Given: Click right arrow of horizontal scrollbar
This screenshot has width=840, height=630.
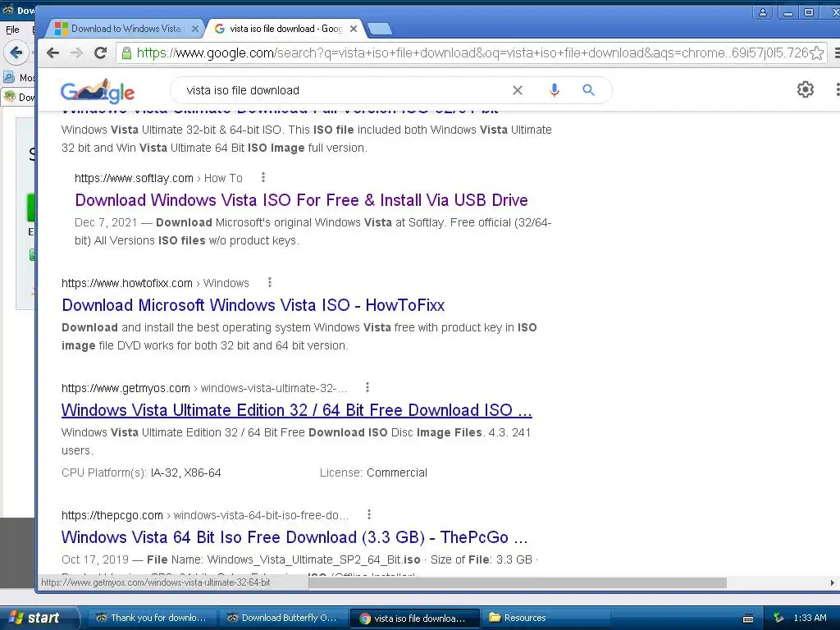Looking at the screenshot, I should tap(832, 582).
